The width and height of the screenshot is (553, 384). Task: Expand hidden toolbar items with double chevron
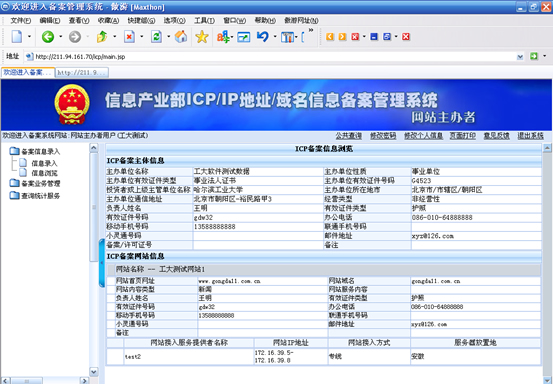[x=311, y=30]
